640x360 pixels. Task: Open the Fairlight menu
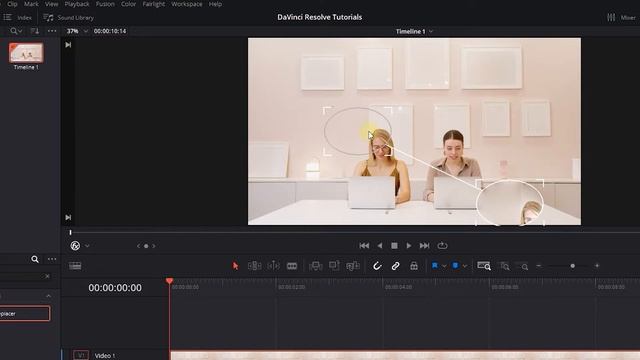[x=153, y=4]
